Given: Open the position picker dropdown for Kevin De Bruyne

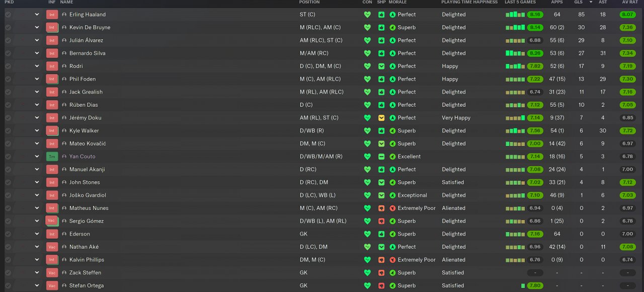Looking at the screenshot, I should pyautogui.click(x=37, y=28).
